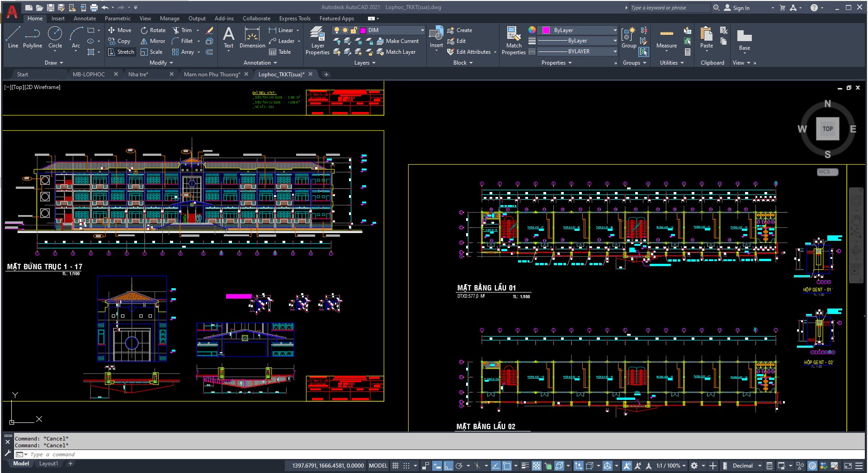Viewport: 868px width, 473px height.
Task: Click TOP on the ViewCube
Action: [x=827, y=128]
